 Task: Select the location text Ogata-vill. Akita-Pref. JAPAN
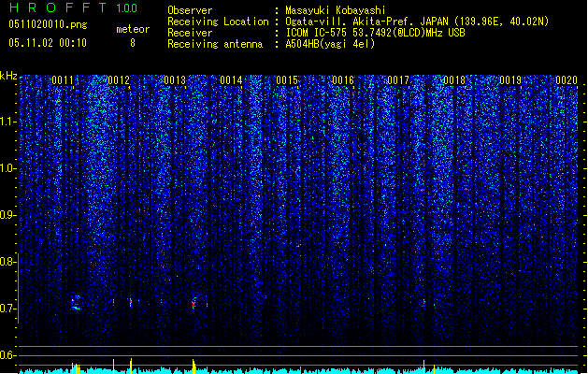point(366,22)
